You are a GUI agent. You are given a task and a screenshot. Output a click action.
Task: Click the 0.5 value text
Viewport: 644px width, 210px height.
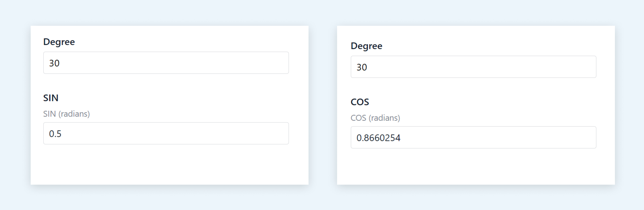[x=55, y=134]
